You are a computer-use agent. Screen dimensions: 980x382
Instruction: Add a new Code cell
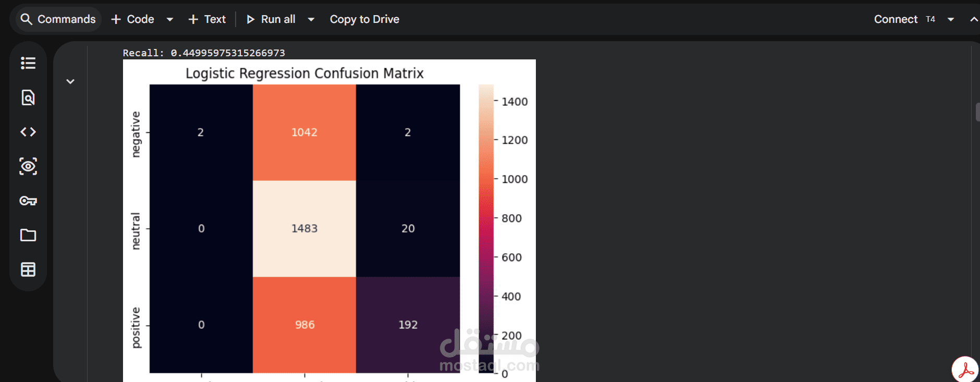(132, 19)
